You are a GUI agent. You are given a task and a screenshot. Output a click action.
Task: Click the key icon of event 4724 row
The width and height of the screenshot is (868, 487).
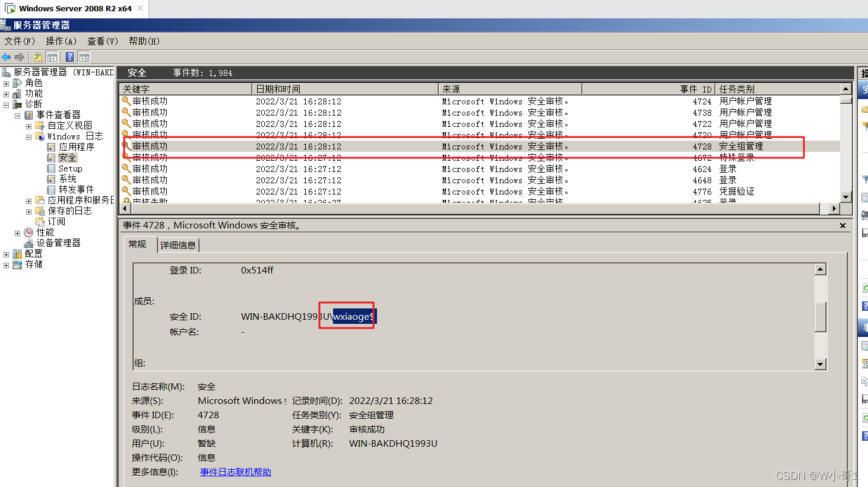coord(126,101)
